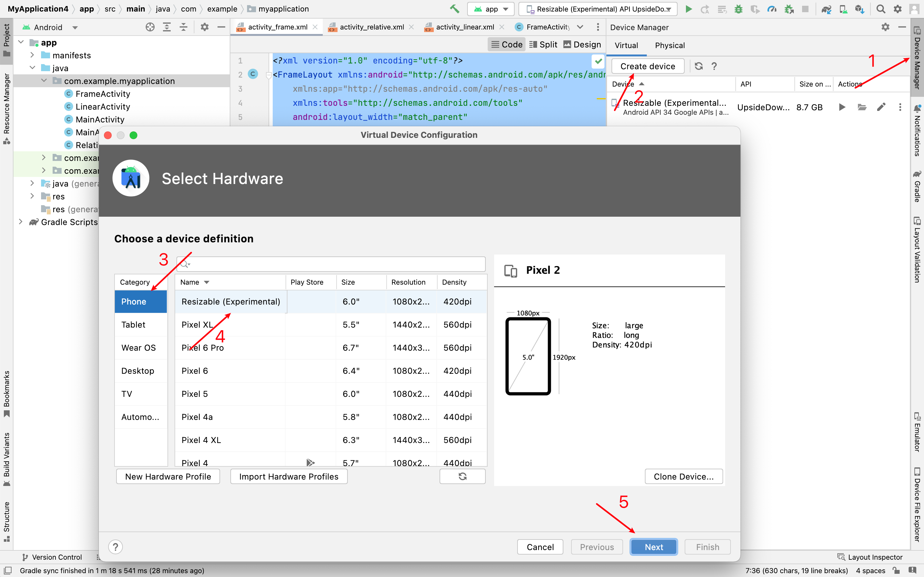
Task: Open the Android project view dropdown
Action: pyautogui.click(x=75, y=28)
